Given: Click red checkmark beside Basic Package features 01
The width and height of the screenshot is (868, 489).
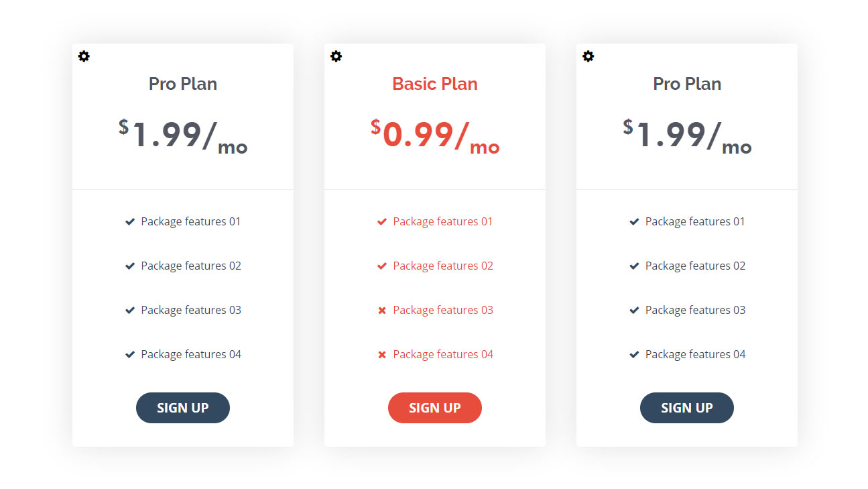Looking at the screenshot, I should [x=382, y=222].
